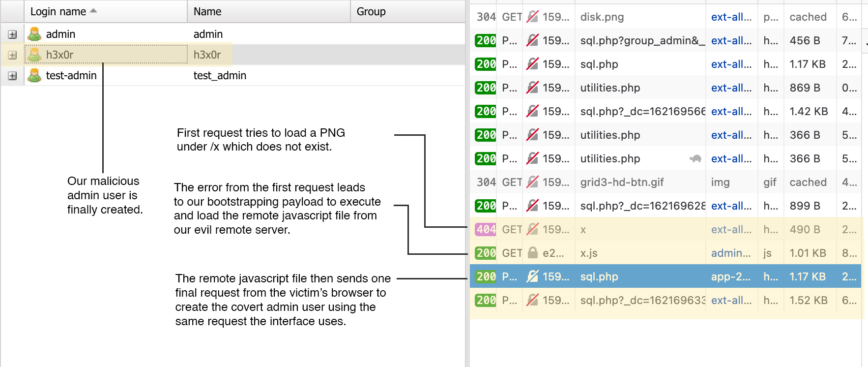Sort by the Group column header
Image resolution: width=868 pixels, height=367 pixels.
point(408,11)
